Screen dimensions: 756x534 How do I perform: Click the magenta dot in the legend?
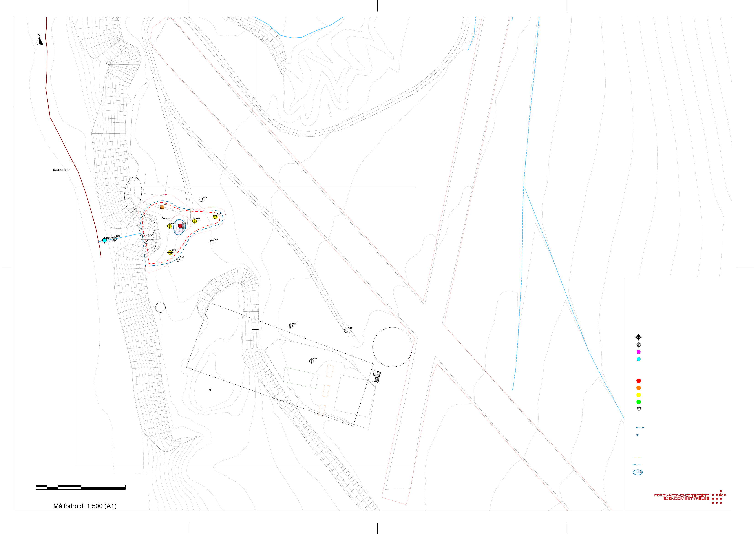tap(638, 352)
